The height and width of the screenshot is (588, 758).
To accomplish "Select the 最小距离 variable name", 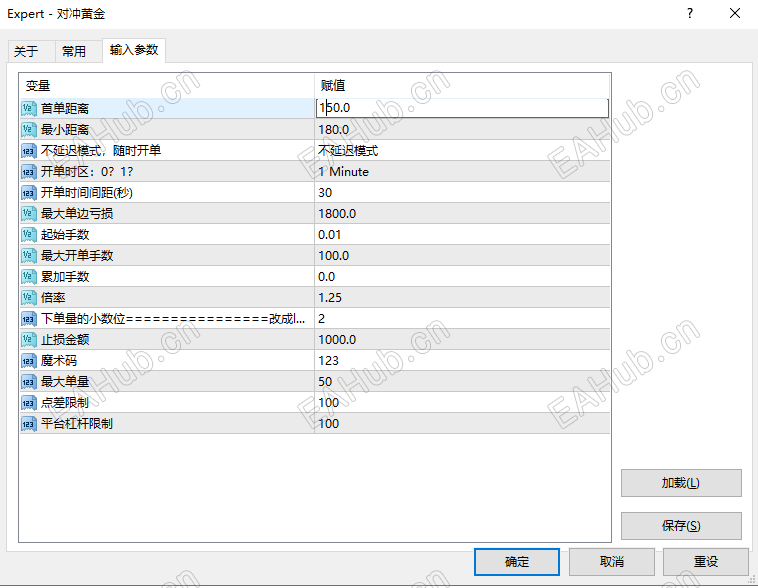I will coord(65,130).
